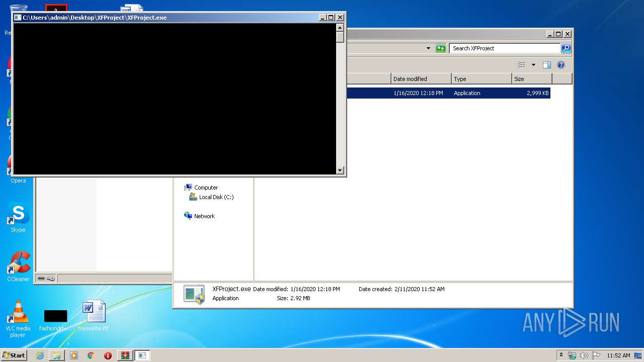Select the VLC media player desktop icon
This screenshot has height=362, width=644.
click(18, 319)
